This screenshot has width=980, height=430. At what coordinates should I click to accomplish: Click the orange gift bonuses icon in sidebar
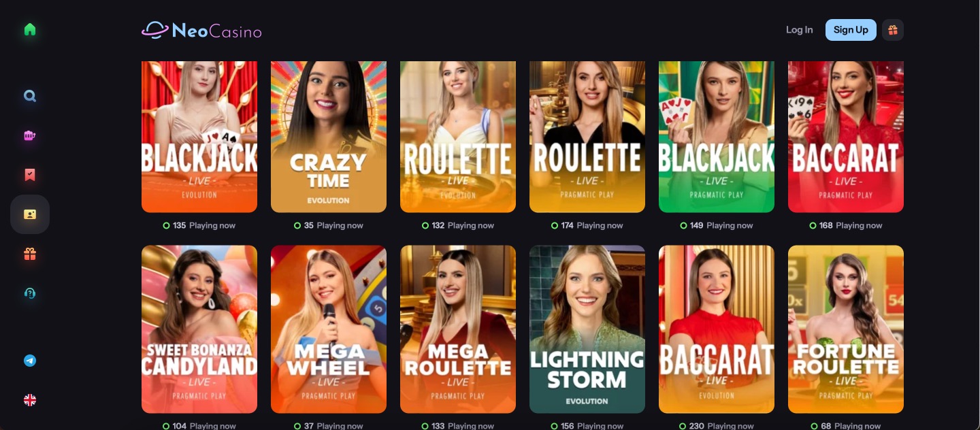click(x=30, y=254)
